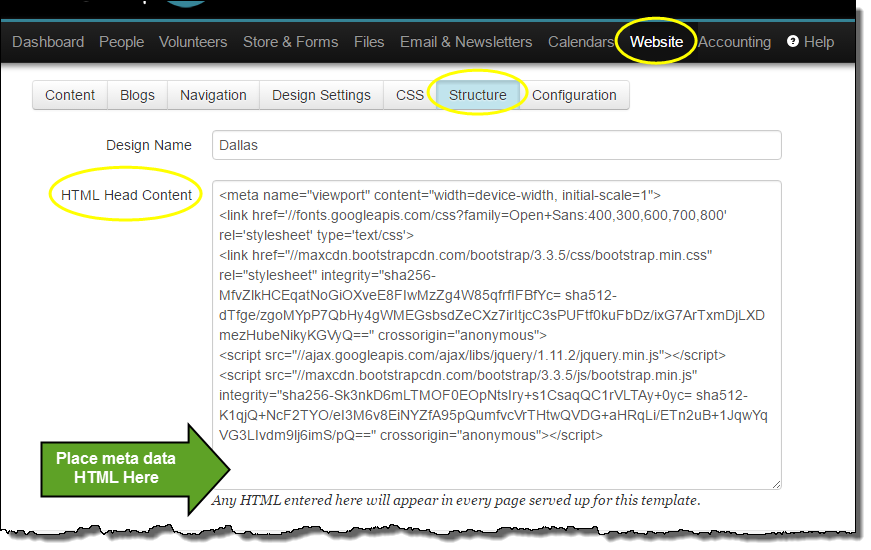Image resolution: width=871 pixels, height=550 pixels.
Task: Switch to the CSS tab
Action: pyautogui.click(x=410, y=96)
